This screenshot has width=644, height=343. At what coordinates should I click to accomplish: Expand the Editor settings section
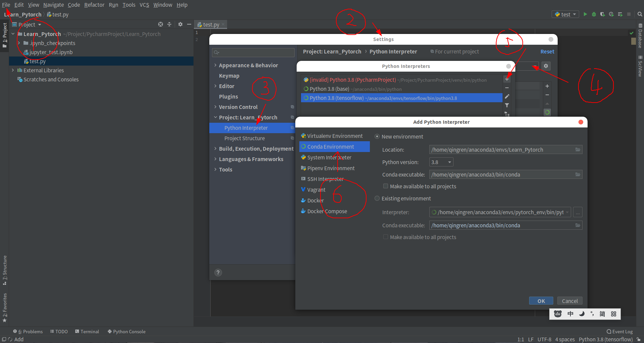coord(215,86)
